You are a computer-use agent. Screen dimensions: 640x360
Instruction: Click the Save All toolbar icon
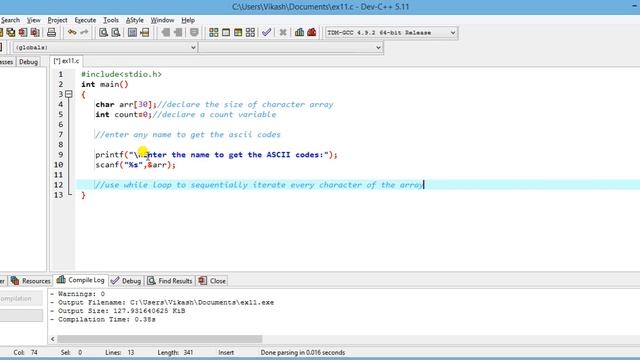pos(11,33)
